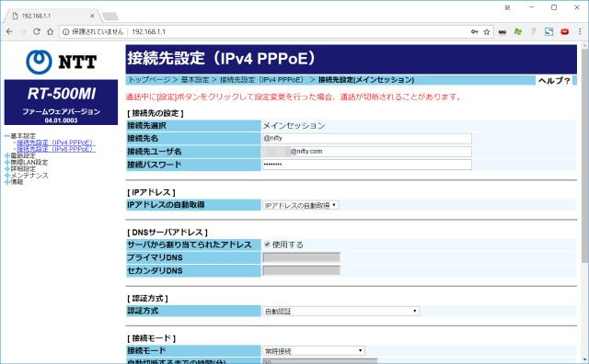589x364 pixels.
Task: Open 接続先設定 (IPv4 PPPoE) sidebar link
Action: pos(55,142)
